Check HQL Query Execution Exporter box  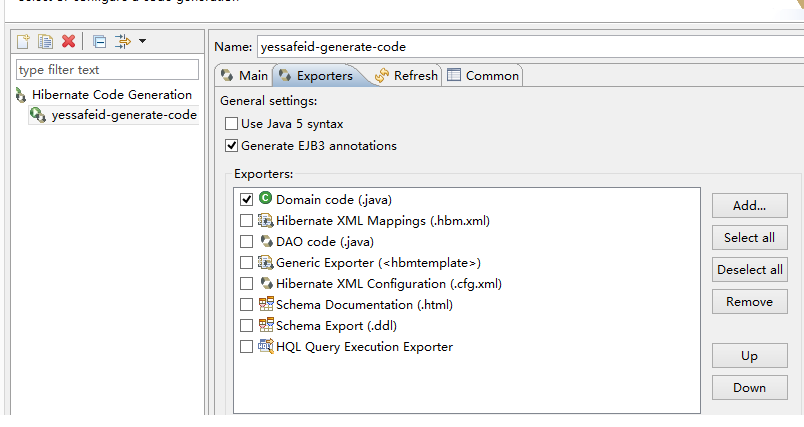coord(247,347)
